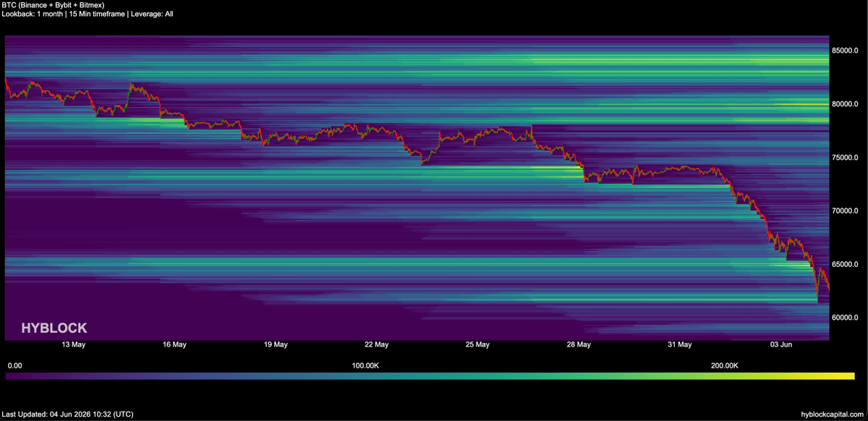Click the 80000.0 price axis label
This screenshot has width=868, height=421.
click(x=845, y=104)
